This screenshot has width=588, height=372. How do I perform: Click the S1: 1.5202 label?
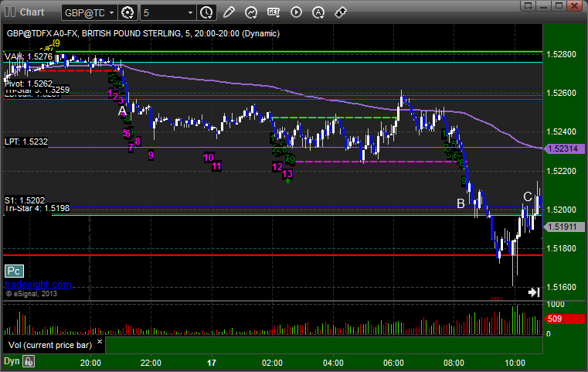click(25, 200)
